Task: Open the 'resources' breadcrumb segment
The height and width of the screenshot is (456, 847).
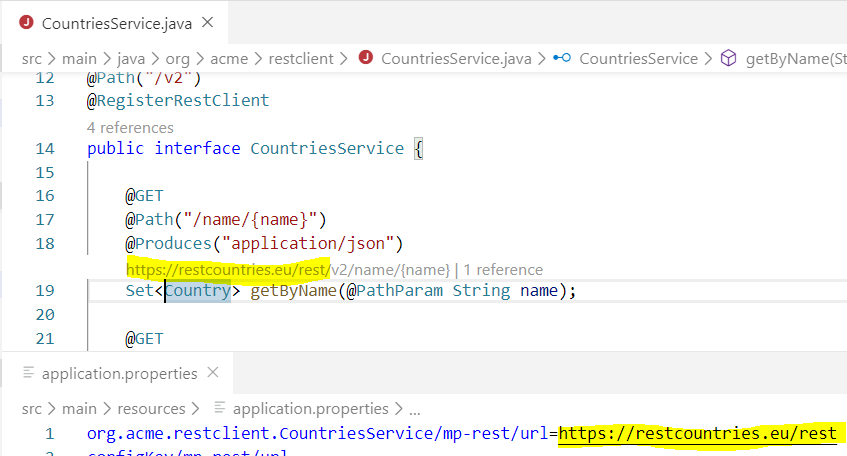Action: [151, 409]
